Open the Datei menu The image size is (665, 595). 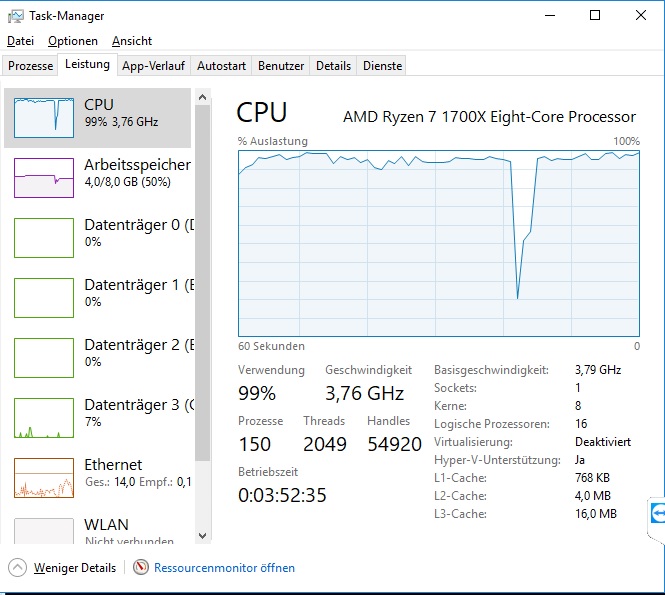pyautogui.click(x=20, y=41)
